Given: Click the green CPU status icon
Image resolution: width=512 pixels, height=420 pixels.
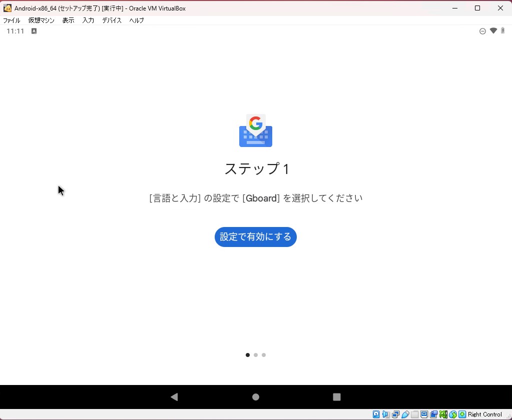Looking at the screenshot, I should (x=443, y=414).
